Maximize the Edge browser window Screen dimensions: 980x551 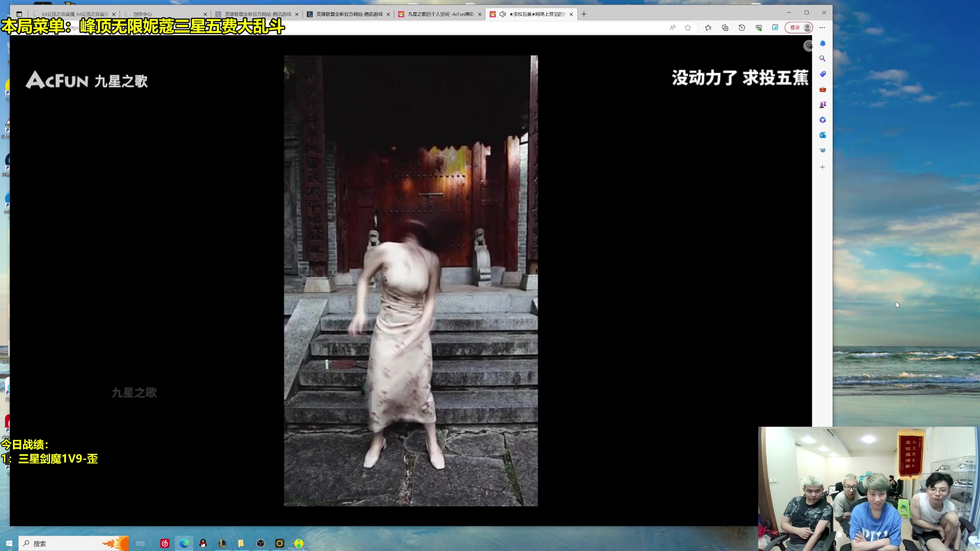tap(806, 13)
